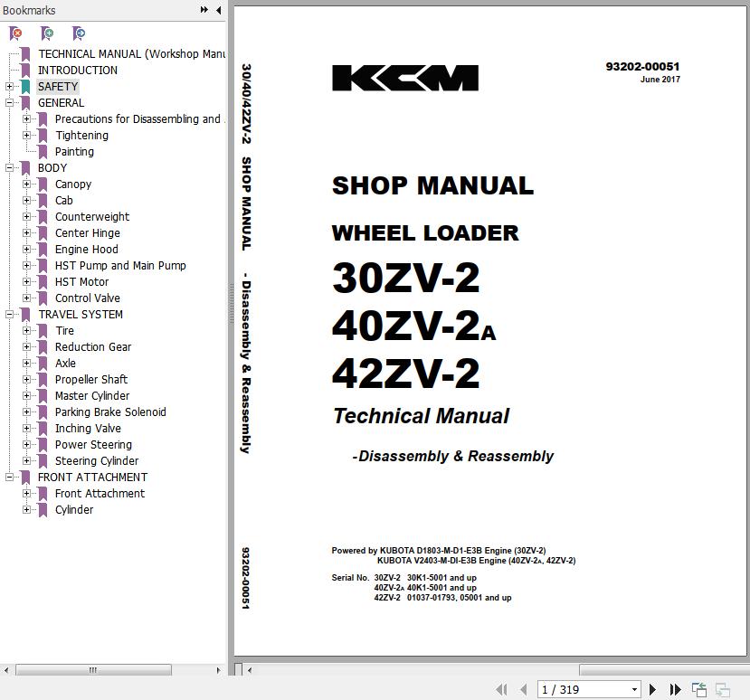Click the add new bookmark icon
Screen dimensions: 750x700
click(x=47, y=33)
